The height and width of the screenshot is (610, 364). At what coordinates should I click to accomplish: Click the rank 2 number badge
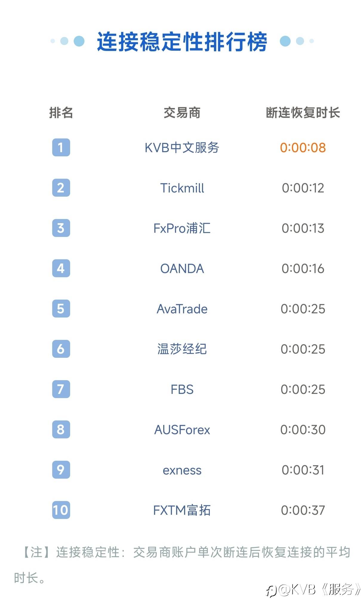[x=61, y=188]
